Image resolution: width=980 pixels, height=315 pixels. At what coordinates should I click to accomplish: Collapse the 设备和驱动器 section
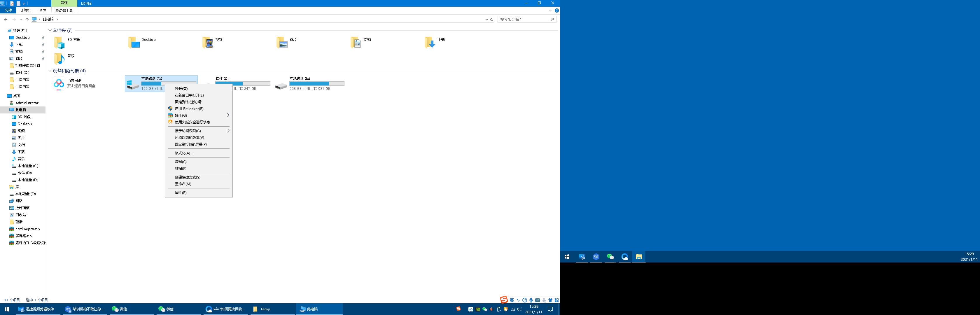(x=50, y=71)
